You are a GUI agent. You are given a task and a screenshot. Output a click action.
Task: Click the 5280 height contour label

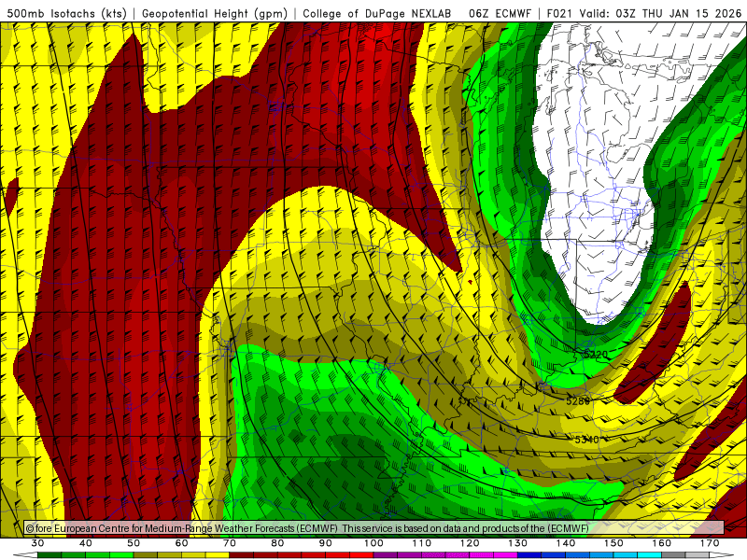click(578, 401)
